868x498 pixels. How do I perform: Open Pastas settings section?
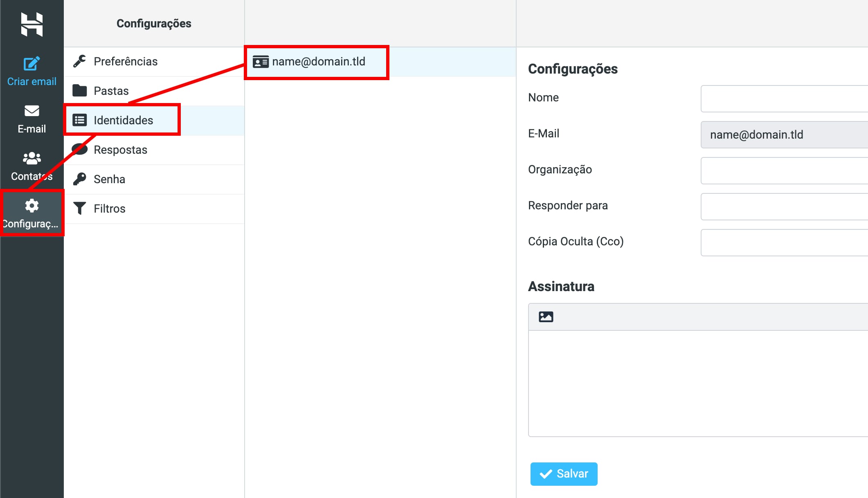pos(111,91)
